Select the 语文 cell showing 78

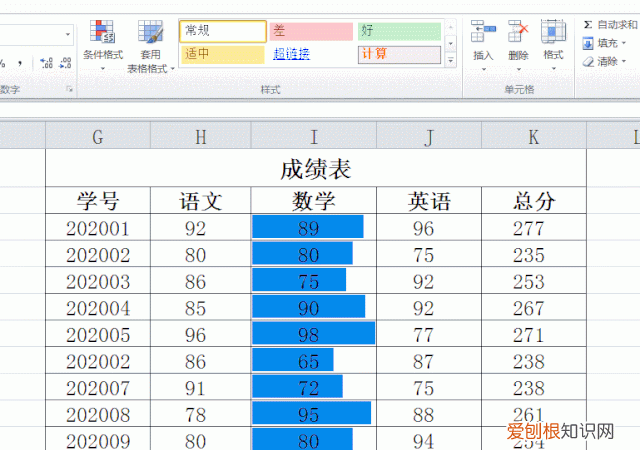[x=200, y=414]
